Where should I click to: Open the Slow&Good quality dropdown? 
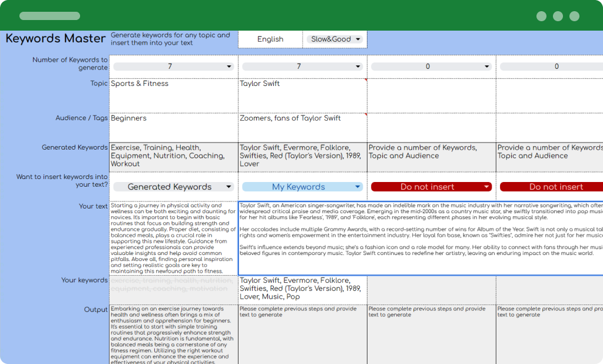tap(334, 39)
